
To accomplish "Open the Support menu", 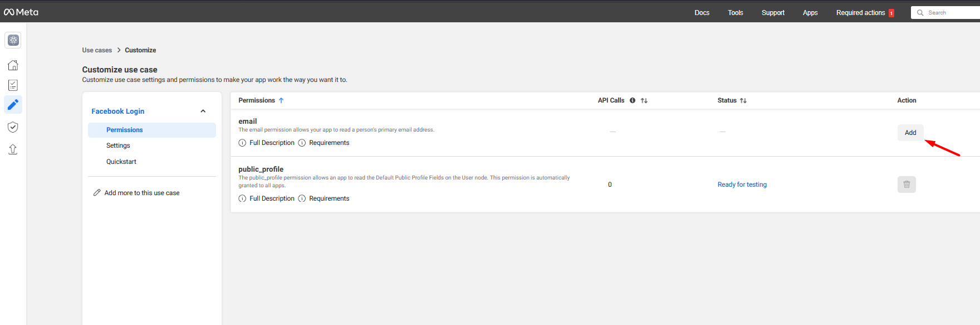I will click(773, 13).
